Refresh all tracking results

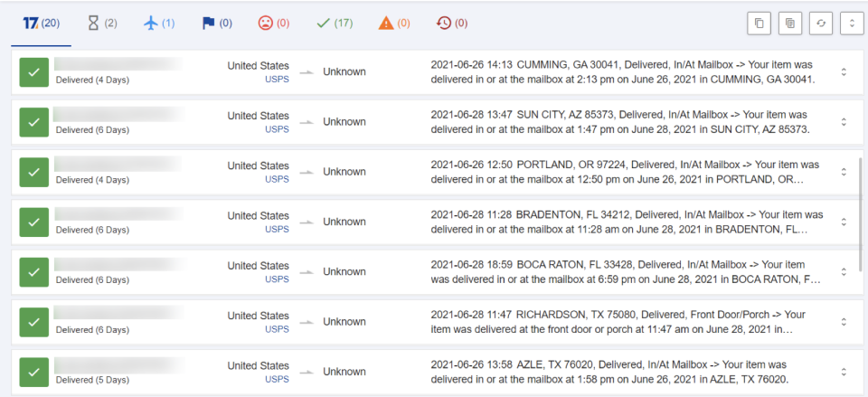pos(821,24)
